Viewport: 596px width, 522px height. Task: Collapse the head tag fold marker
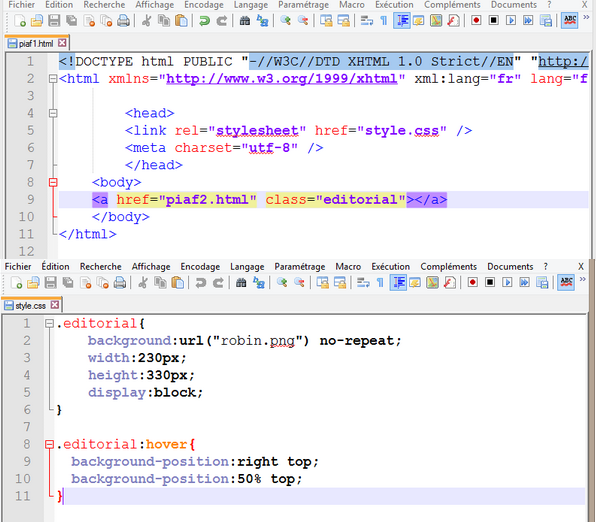(53, 113)
